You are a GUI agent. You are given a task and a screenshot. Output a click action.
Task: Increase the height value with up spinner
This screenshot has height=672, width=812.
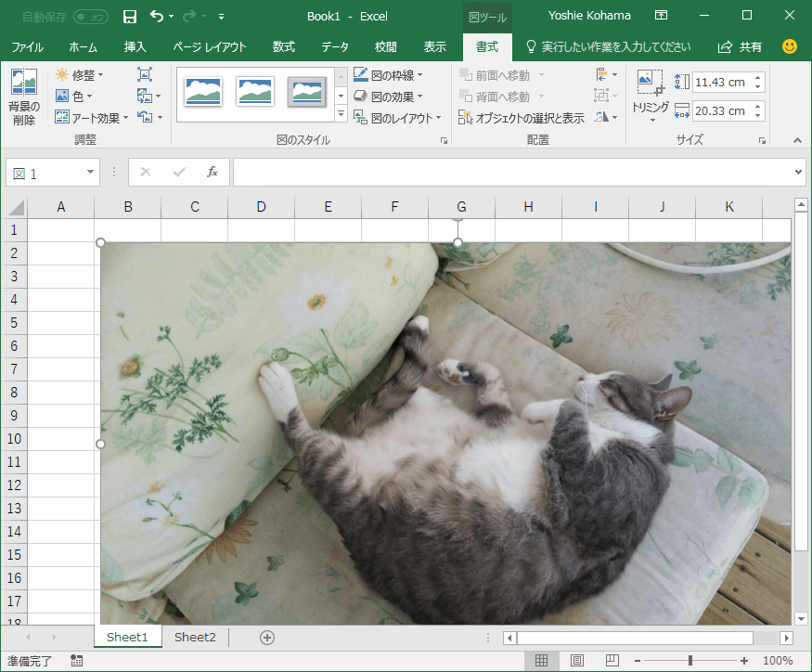757,78
